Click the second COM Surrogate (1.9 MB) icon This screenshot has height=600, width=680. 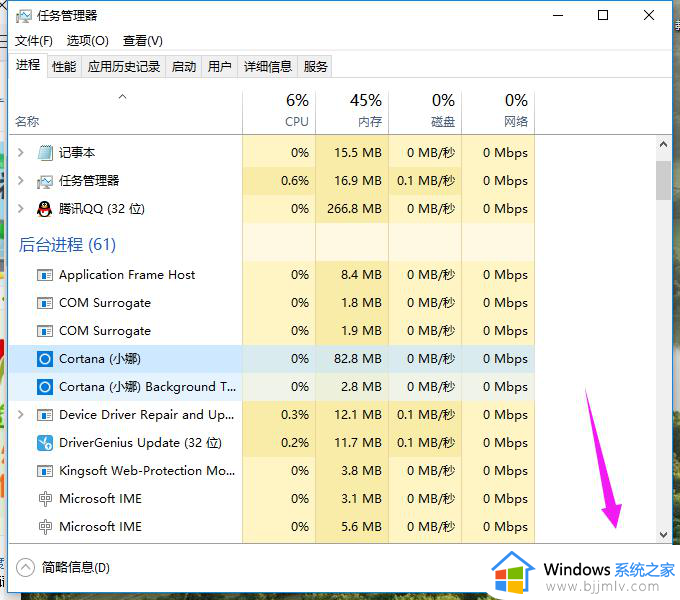click(45, 331)
